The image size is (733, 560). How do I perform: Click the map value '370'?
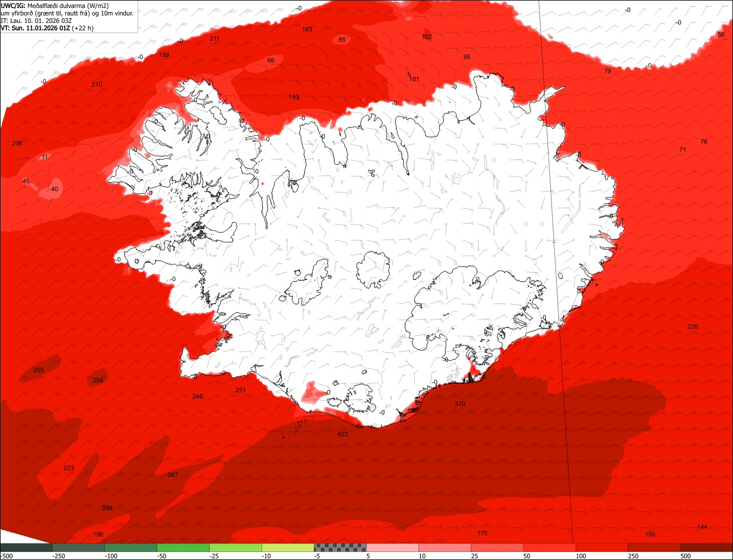(460, 404)
